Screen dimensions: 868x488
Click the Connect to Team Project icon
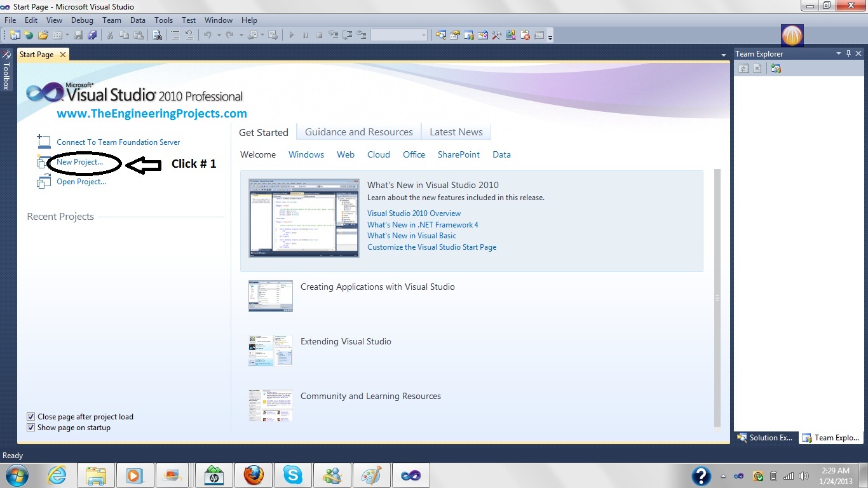pyautogui.click(x=775, y=68)
